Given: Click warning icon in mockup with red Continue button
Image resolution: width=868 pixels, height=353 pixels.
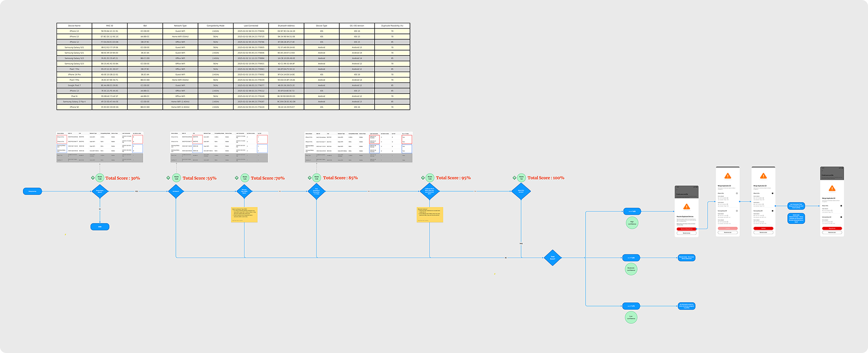Looking at the screenshot, I should tap(763, 176).
